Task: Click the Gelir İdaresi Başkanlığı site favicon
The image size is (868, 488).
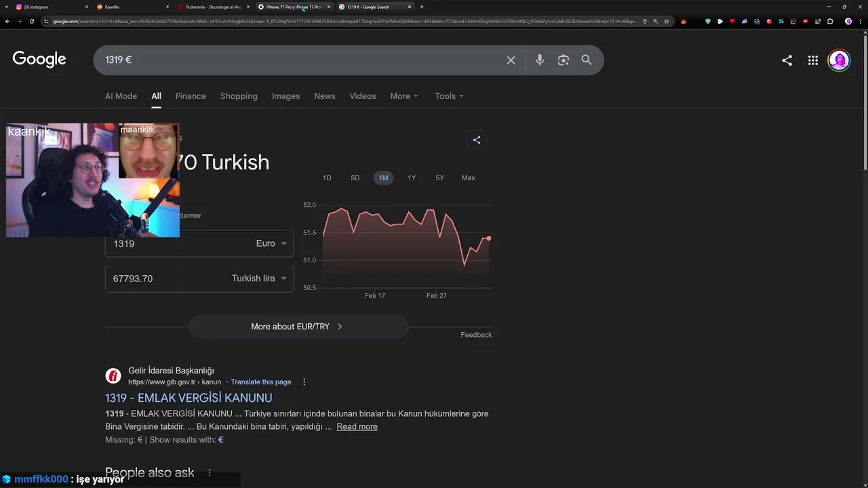Action: click(113, 375)
